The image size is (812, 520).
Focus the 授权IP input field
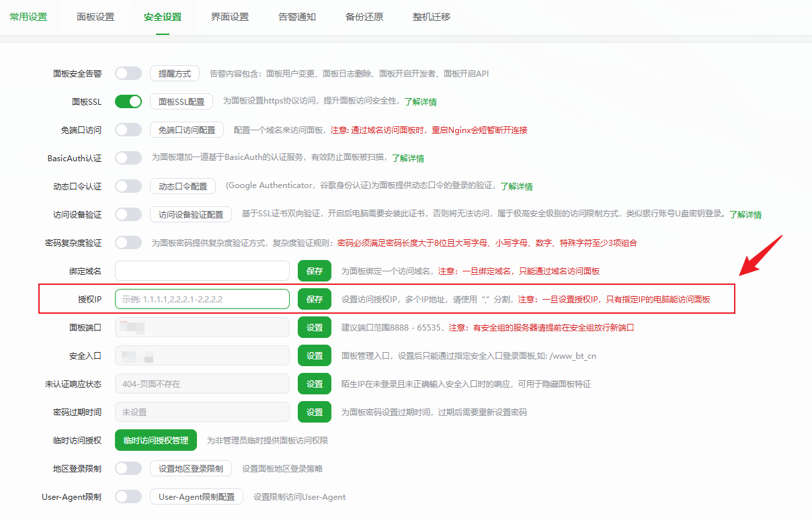[202, 300]
